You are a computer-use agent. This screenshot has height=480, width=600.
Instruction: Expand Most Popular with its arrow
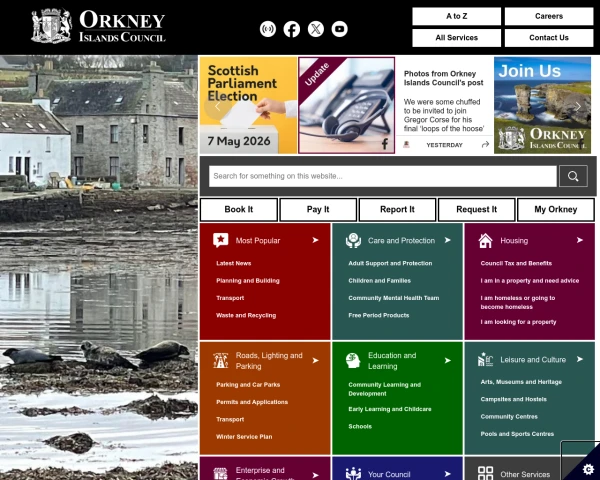click(315, 240)
